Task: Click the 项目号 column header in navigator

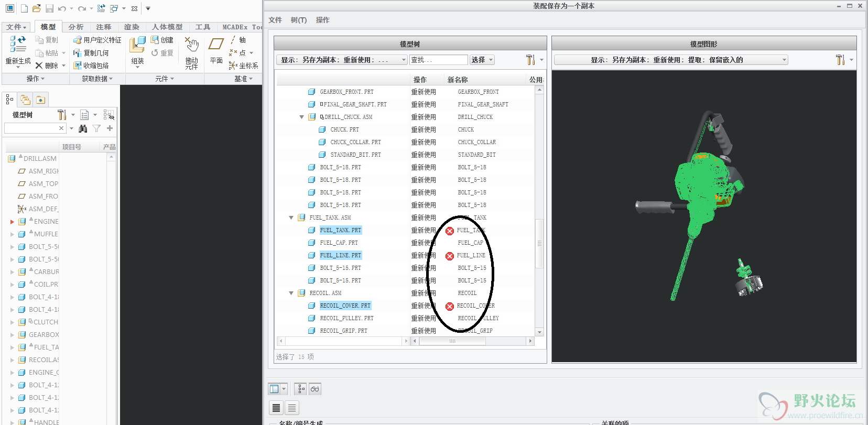Action: coord(79,147)
